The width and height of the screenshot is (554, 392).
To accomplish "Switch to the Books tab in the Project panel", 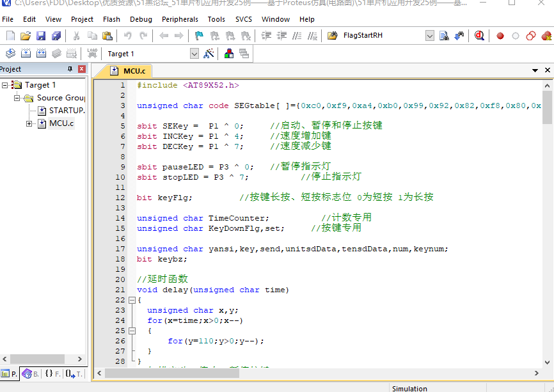I will point(31,373).
